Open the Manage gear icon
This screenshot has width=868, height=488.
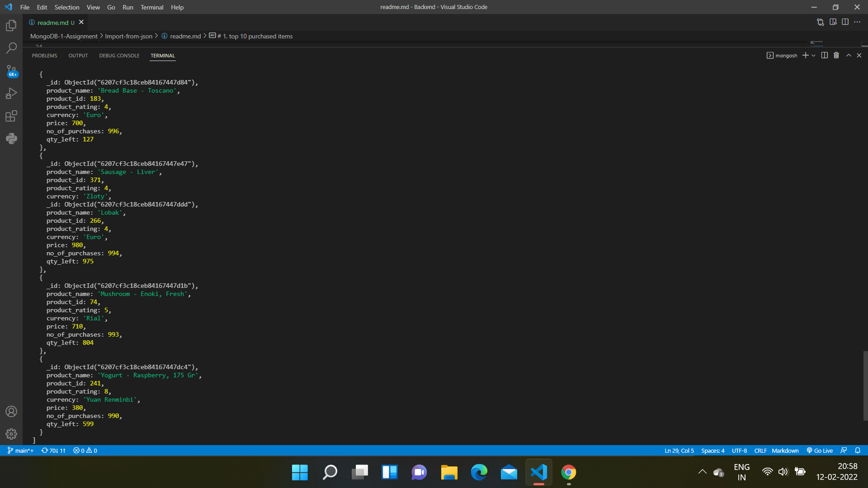pos(11,434)
